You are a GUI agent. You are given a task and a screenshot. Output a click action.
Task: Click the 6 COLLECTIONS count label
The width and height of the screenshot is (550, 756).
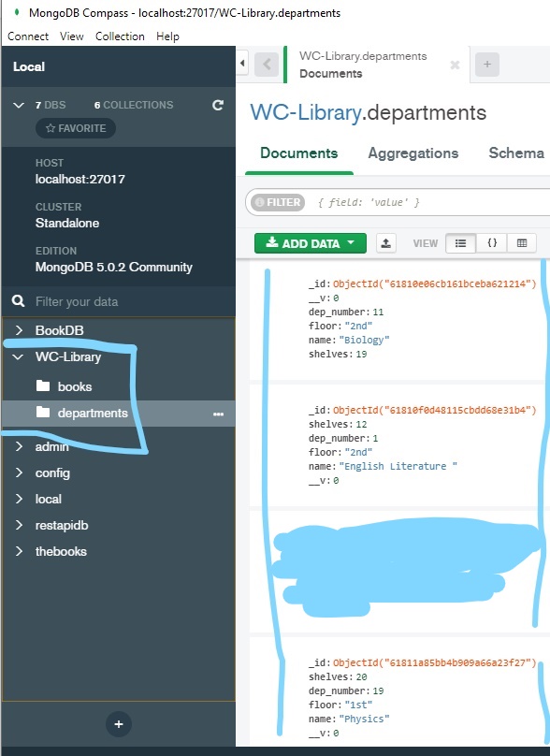pyautogui.click(x=134, y=105)
